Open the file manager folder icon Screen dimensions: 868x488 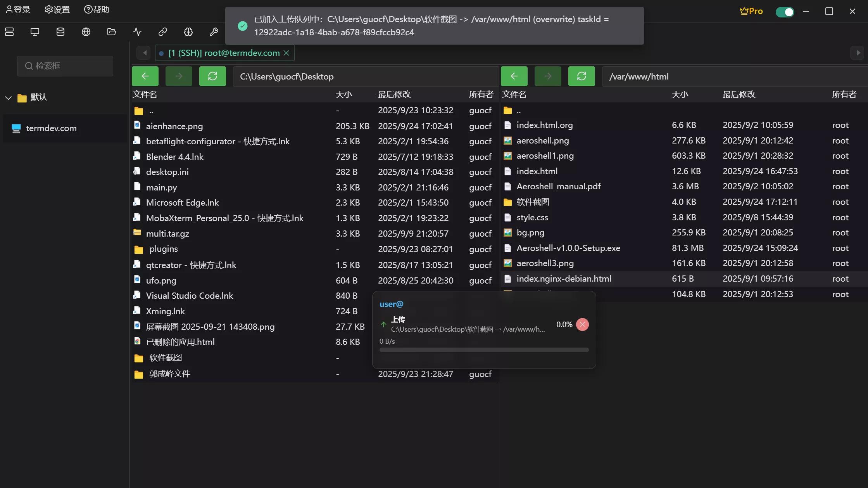click(112, 32)
